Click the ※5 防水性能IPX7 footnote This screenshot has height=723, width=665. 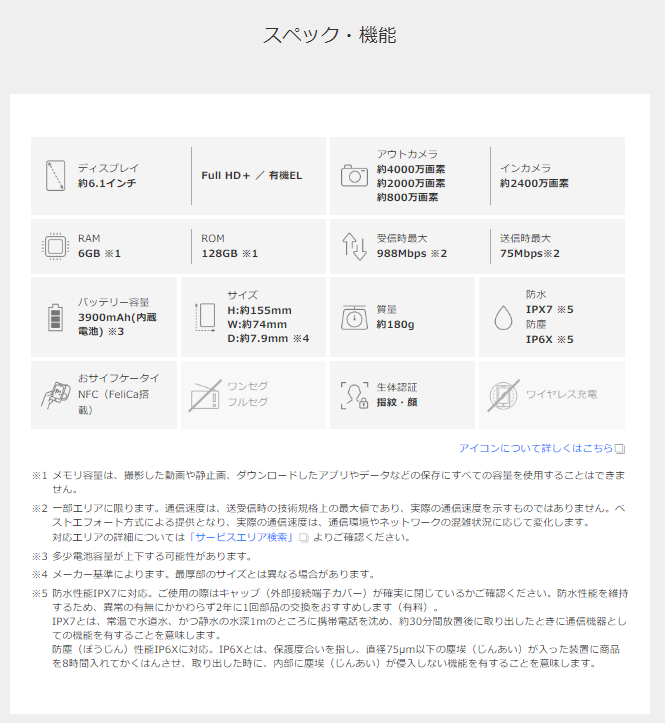click(330, 628)
